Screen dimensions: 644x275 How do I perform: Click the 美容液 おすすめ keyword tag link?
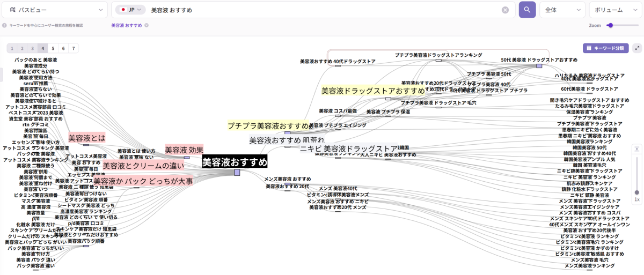click(x=126, y=25)
